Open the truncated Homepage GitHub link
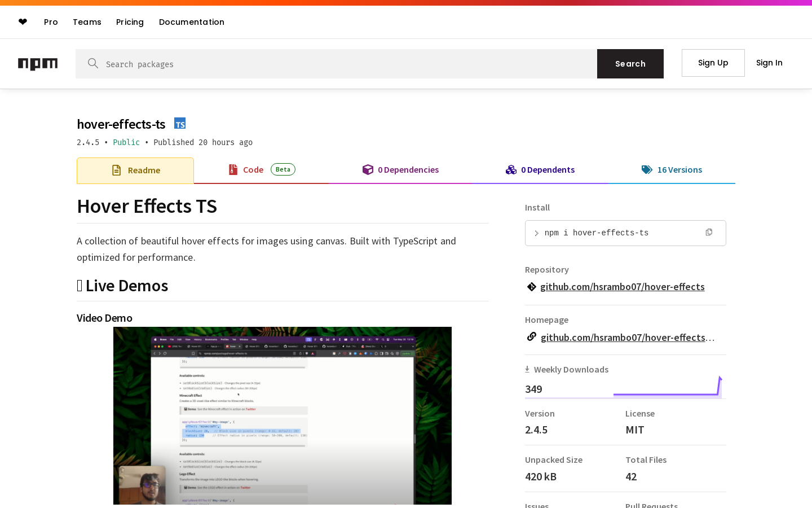 628,338
